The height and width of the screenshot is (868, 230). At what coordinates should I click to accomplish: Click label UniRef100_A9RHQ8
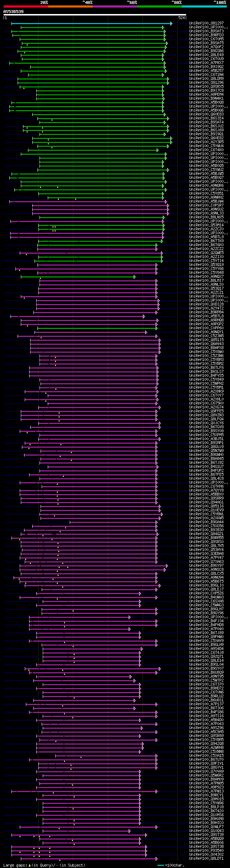(x=206, y=320)
